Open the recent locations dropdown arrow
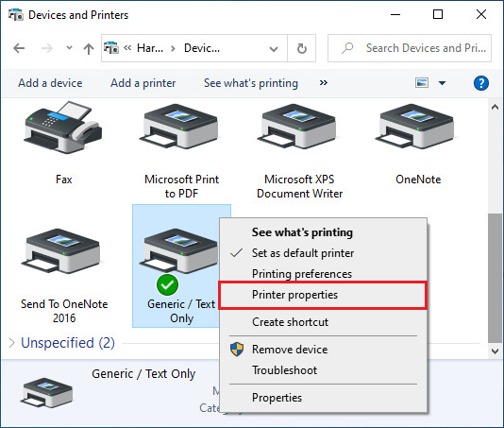This screenshot has height=428, width=504. (69, 48)
